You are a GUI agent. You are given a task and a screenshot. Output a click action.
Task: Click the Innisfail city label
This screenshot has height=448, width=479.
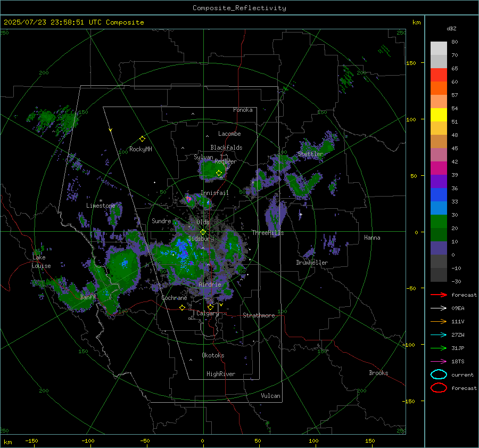pyautogui.click(x=214, y=193)
